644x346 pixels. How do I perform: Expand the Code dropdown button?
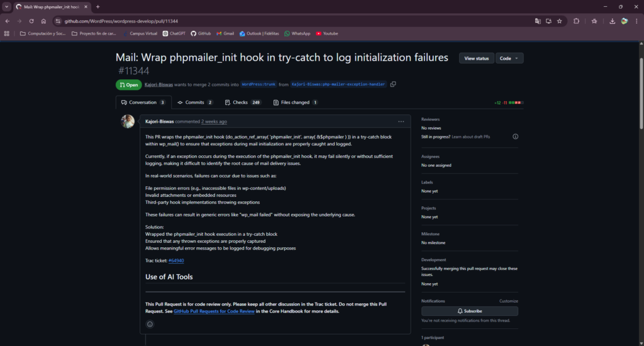[x=509, y=59]
